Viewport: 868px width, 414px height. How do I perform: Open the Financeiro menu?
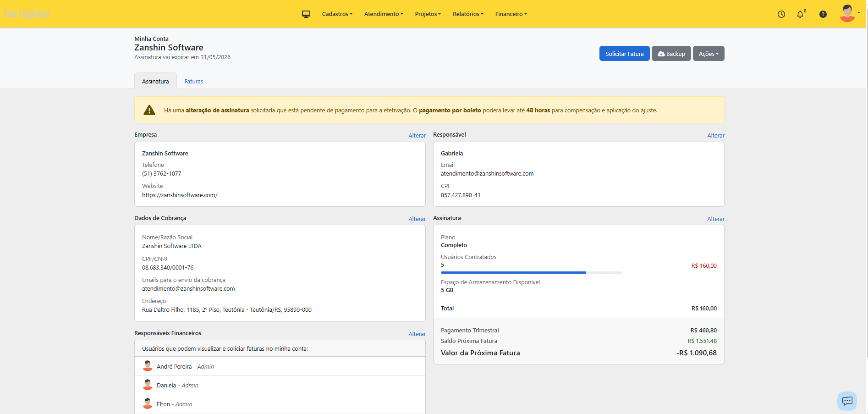click(511, 14)
